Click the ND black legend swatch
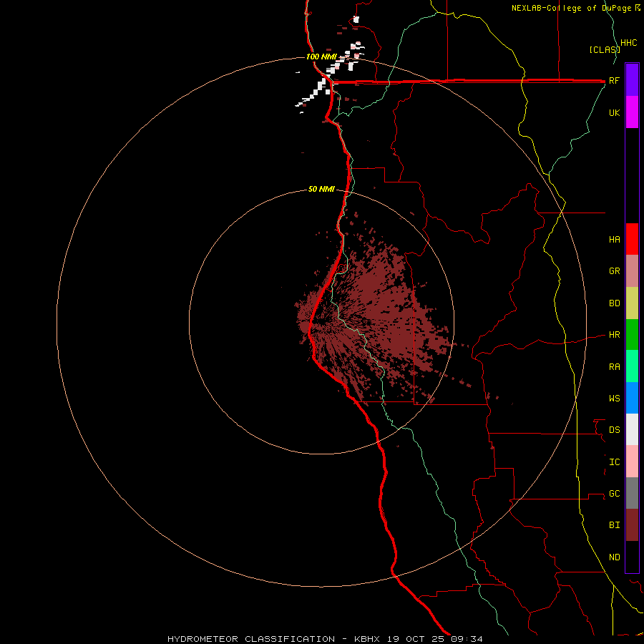Screen dimensions: 644x644 [632, 557]
